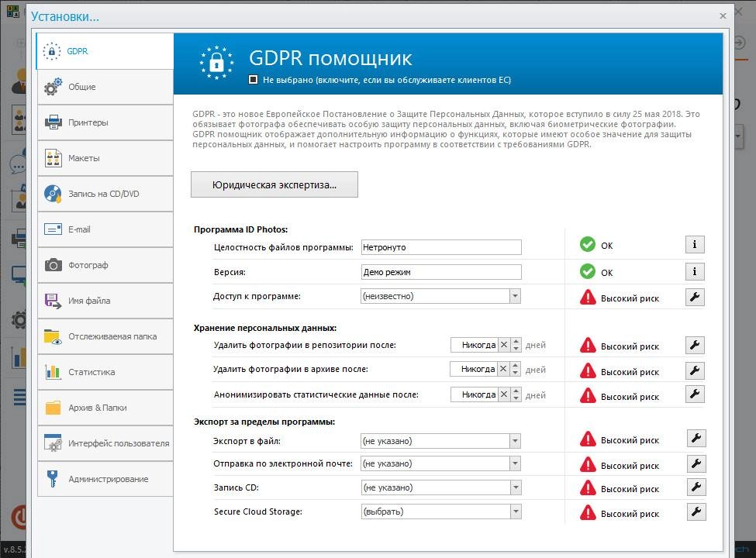Clear the archive photo deletion days value
The height and width of the screenshot is (558, 756).
(x=503, y=369)
